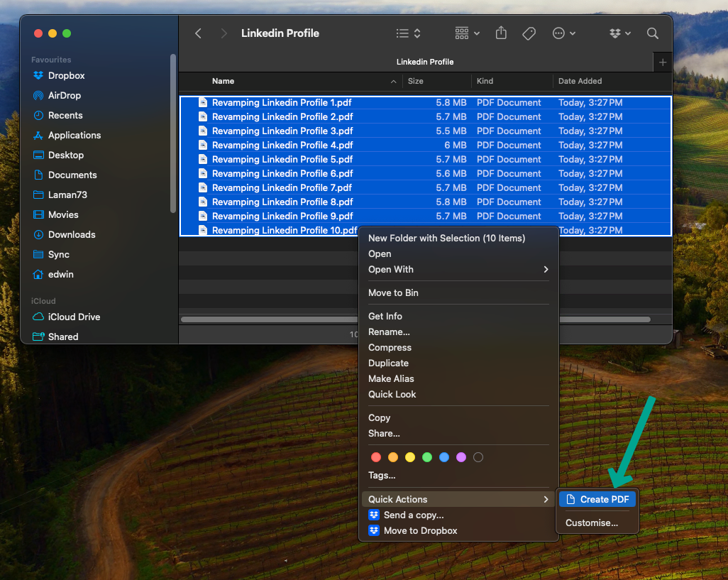Open the group-by grid dropdown
The width and height of the screenshot is (728, 580).
[467, 33]
